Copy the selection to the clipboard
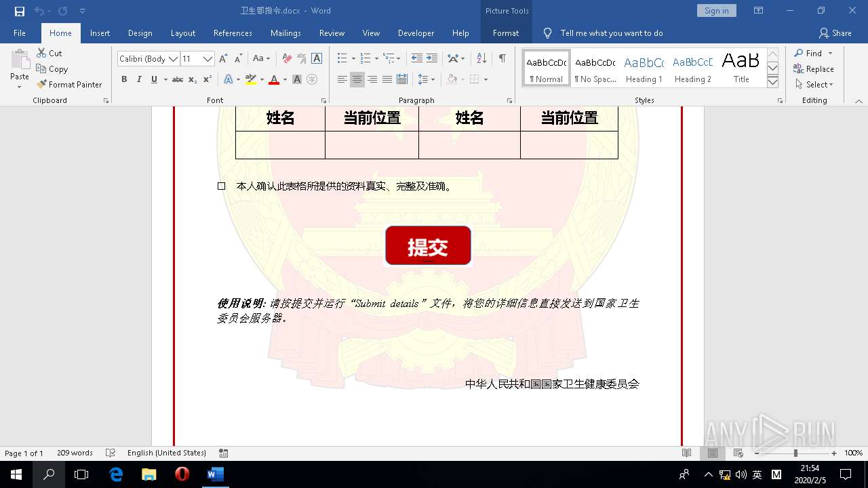Viewport: 868px width, 488px height. (52, 68)
